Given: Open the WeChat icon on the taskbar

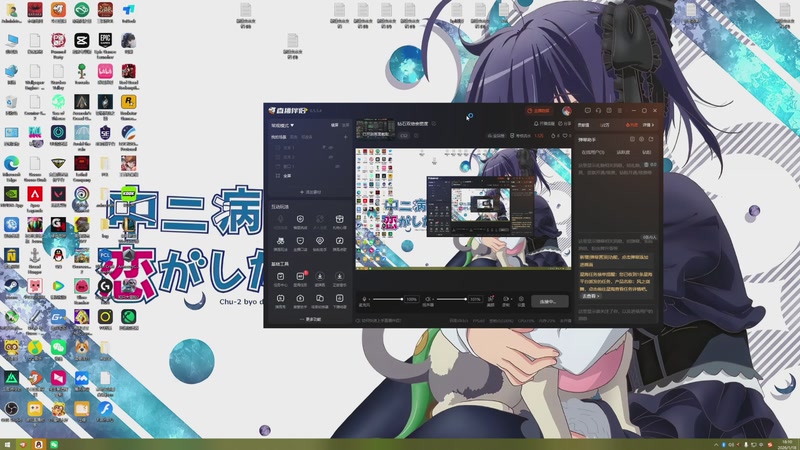Looking at the screenshot, I should (54, 445).
